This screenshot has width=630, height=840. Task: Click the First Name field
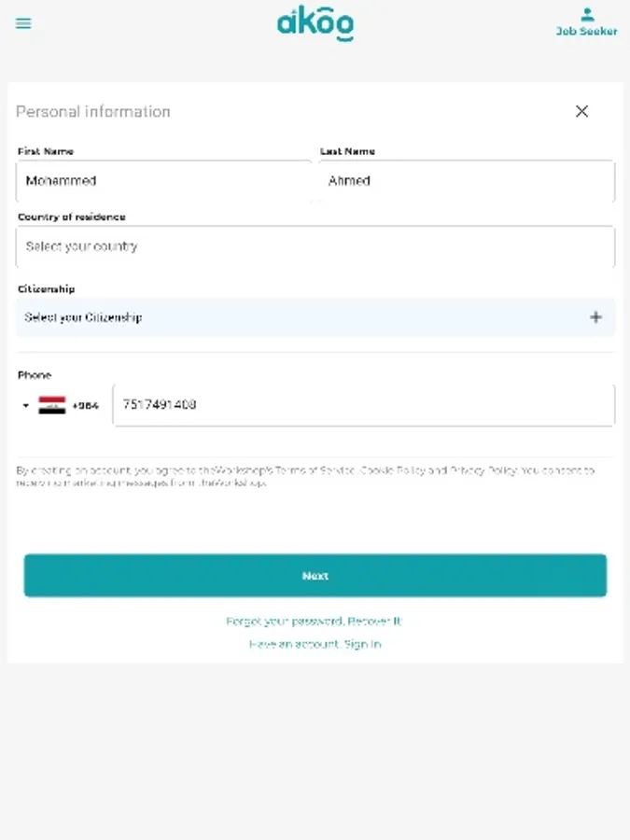pos(163,181)
